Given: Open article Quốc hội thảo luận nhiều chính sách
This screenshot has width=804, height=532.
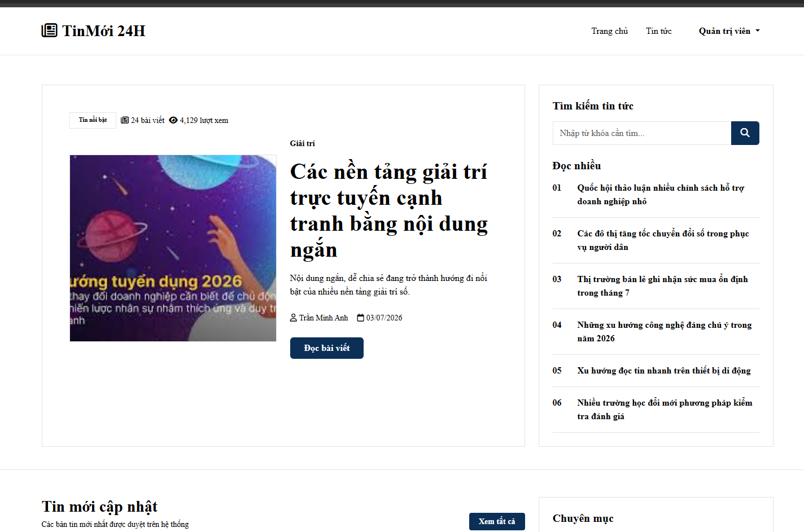Looking at the screenshot, I should point(661,195).
